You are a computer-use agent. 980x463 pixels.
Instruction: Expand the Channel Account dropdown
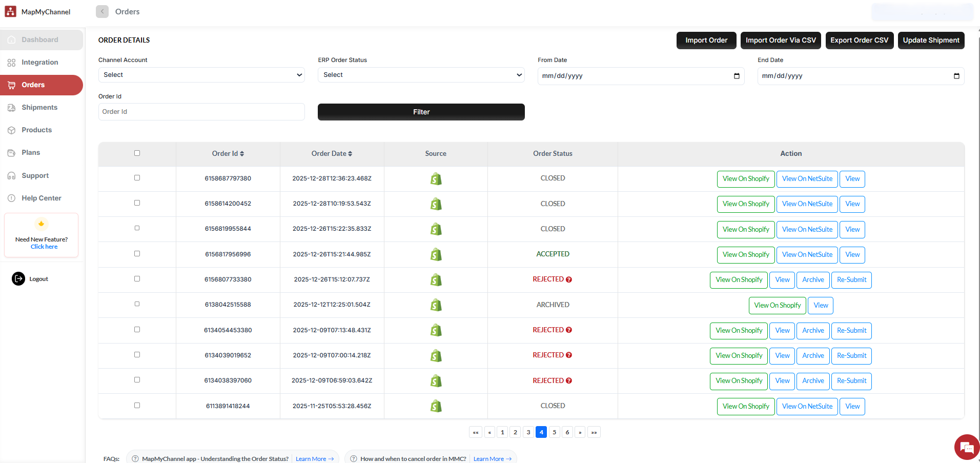(201, 75)
